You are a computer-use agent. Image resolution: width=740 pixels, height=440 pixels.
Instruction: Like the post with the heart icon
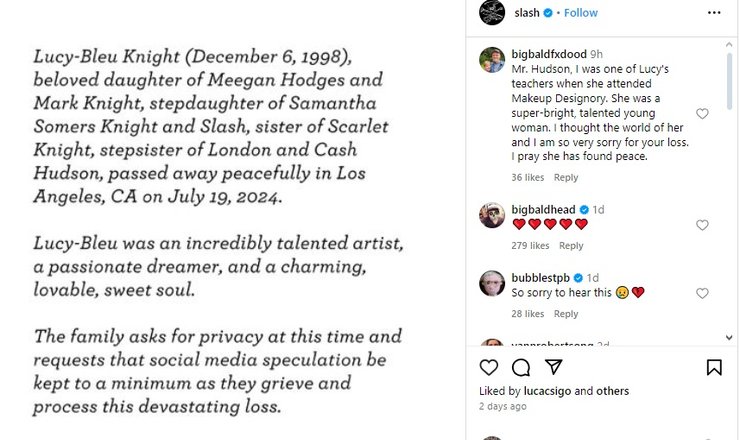[x=489, y=367]
